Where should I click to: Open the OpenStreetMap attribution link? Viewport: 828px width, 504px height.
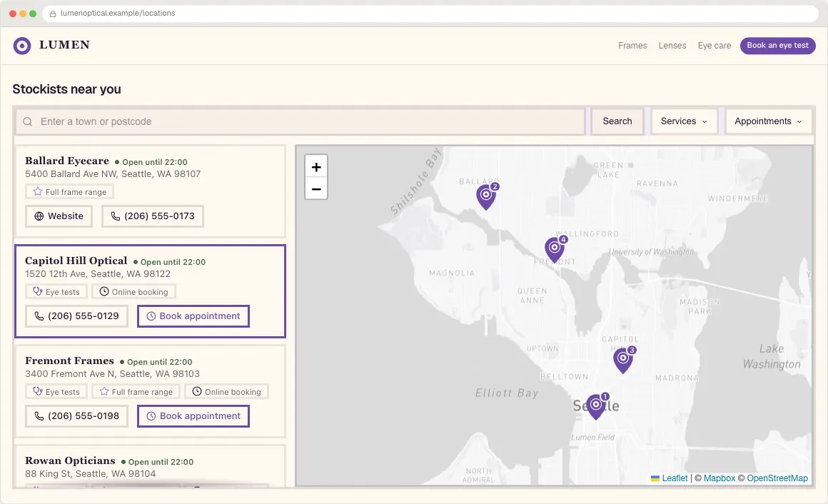pos(777,478)
